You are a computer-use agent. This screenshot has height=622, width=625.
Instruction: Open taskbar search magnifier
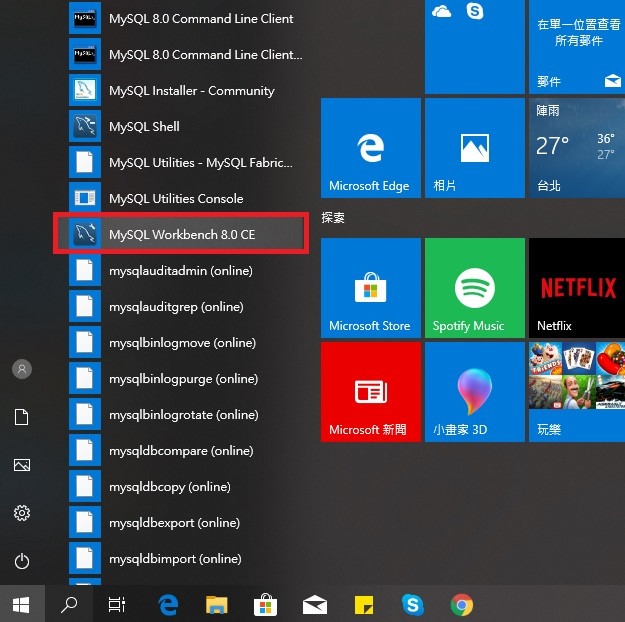(69, 605)
